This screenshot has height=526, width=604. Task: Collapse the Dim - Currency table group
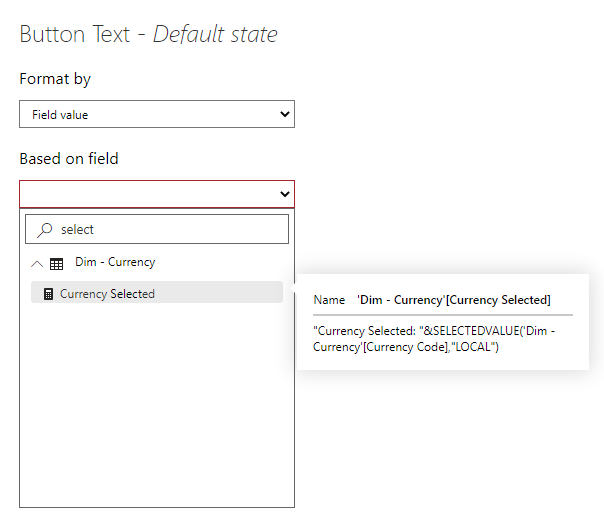(x=37, y=264)
